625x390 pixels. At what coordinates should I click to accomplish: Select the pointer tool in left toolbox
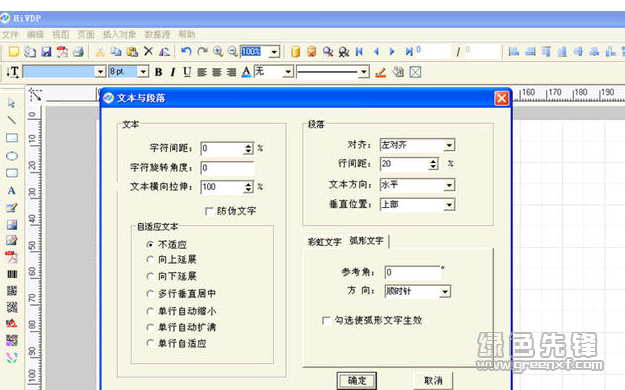pos(11,103)
